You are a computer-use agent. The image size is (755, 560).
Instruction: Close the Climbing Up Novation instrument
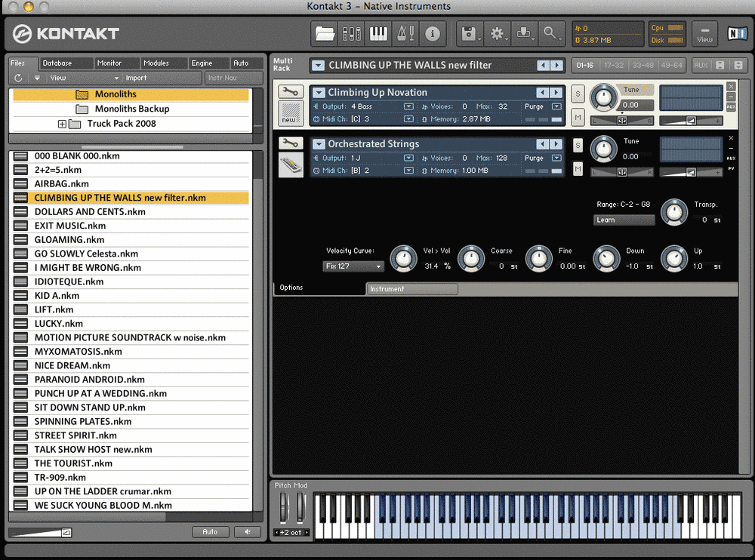(731, 86)
